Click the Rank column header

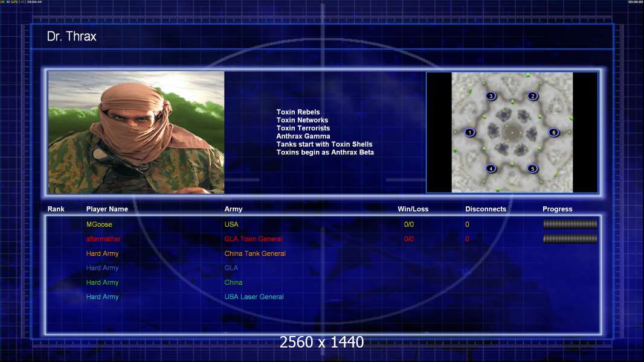click(x=56, y=209)
